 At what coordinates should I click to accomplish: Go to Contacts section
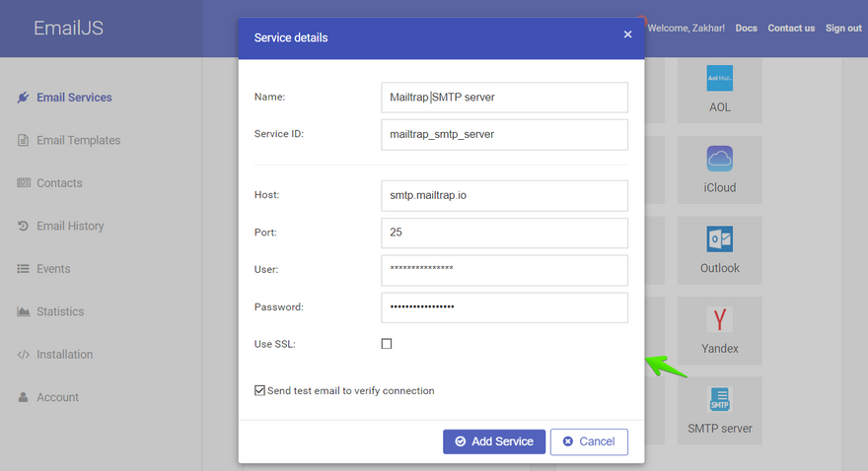click(59, 183)
